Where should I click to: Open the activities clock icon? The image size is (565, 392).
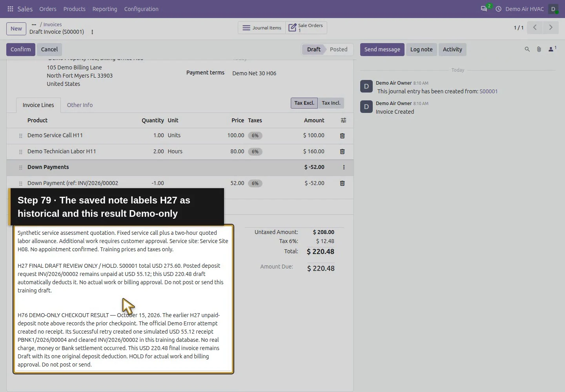click(x=498, y=9)
